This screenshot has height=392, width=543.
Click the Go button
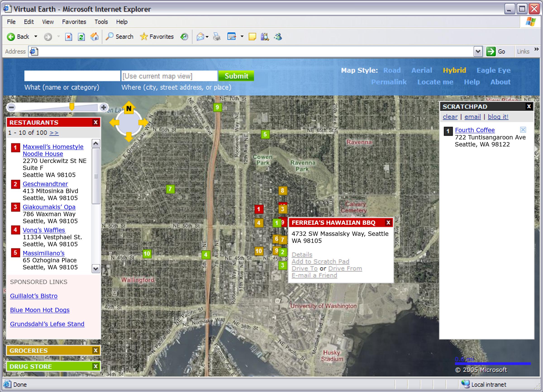pos(495,51)
